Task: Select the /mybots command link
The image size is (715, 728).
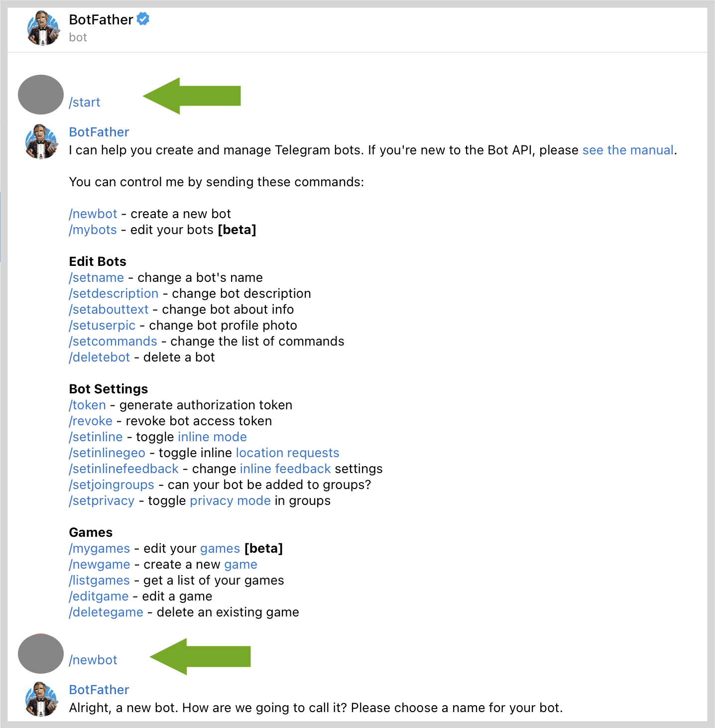Action: 93,230
